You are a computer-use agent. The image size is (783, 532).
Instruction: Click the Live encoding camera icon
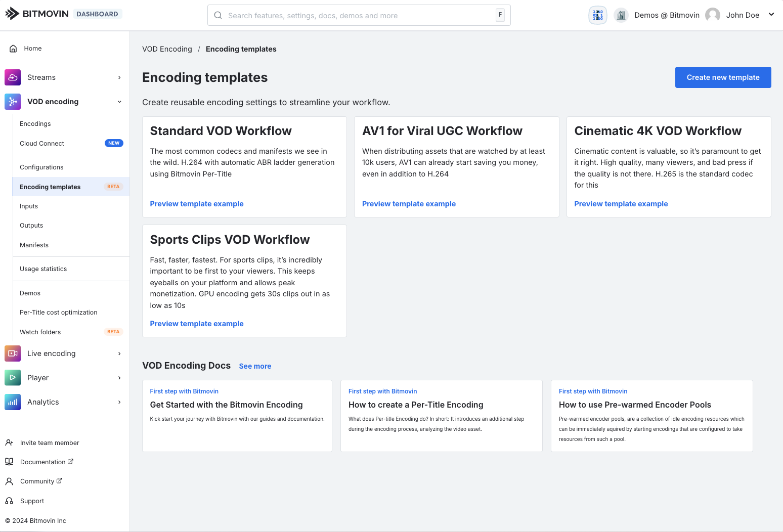coord(13,353)
